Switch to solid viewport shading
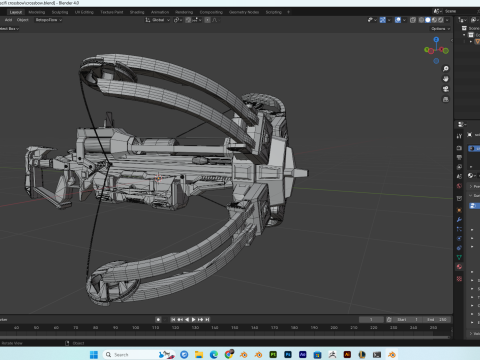Viewport: 480px width, 360px height. pyautogui.click(x=428, y=20)
